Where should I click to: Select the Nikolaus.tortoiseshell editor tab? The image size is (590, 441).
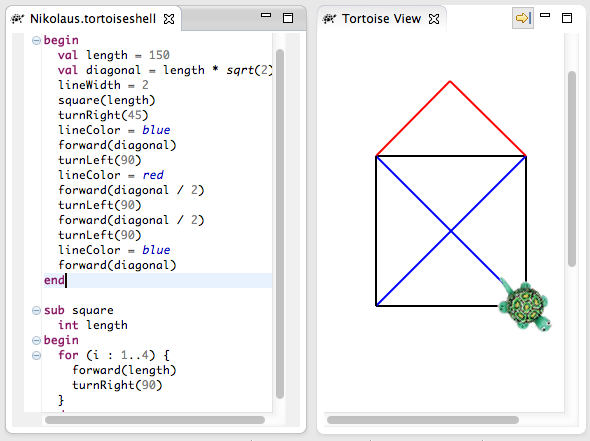point(93,18)
